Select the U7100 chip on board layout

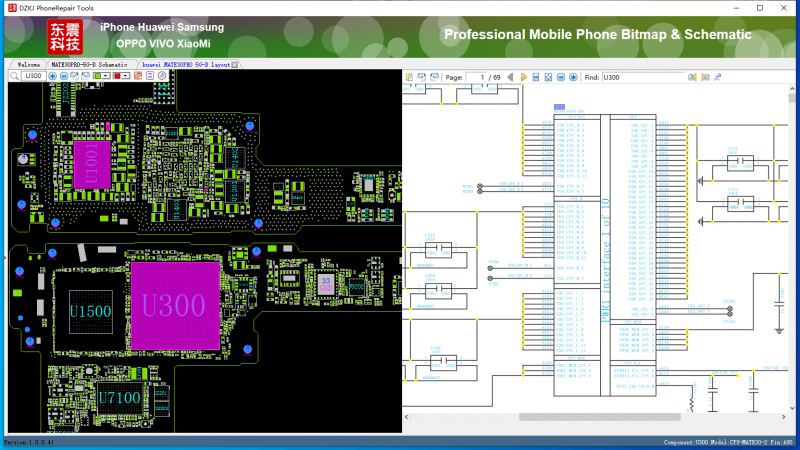(119, 398)
